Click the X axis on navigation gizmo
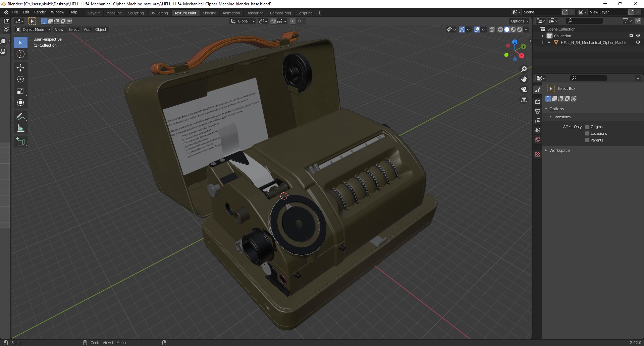Image resolution: width=644 pixels, height=346 pixels. pos(522,56)
